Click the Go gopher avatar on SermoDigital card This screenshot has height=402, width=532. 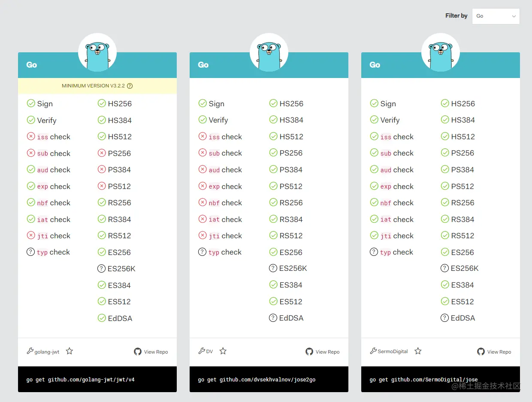coord(441,52)
